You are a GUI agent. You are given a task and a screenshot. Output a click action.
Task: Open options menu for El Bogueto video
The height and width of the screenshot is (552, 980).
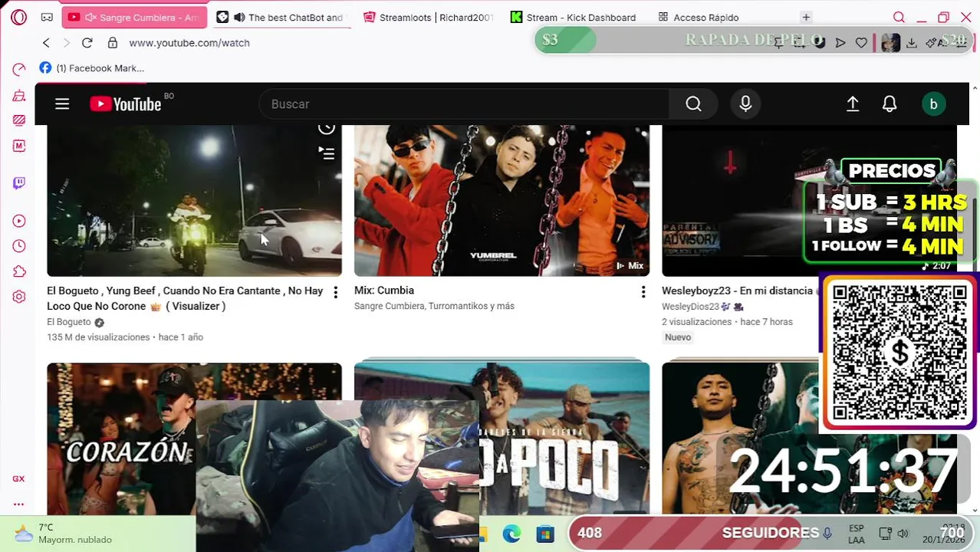(x=335, y=292)
